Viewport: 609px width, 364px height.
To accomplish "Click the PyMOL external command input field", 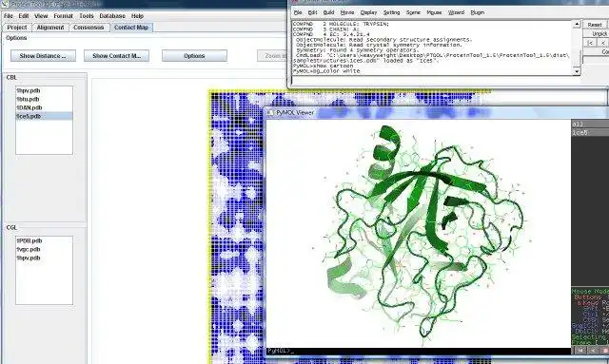I will coord(435,81).
